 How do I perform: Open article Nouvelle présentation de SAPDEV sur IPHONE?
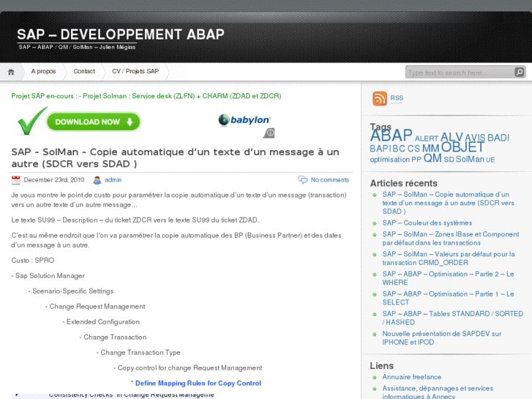coord(442,338)
